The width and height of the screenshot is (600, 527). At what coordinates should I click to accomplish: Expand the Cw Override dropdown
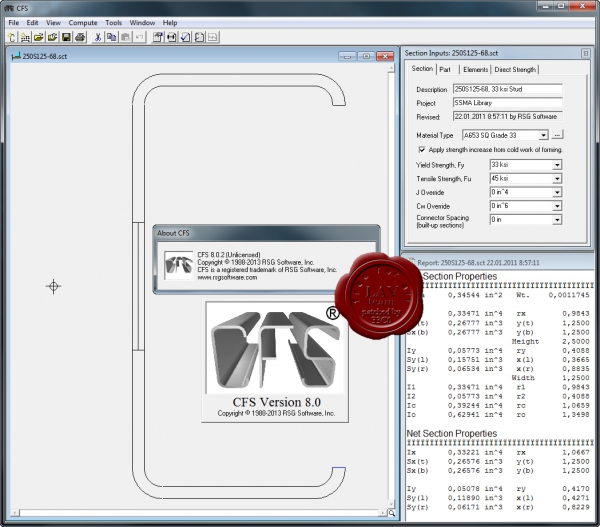tap(557, 206)
